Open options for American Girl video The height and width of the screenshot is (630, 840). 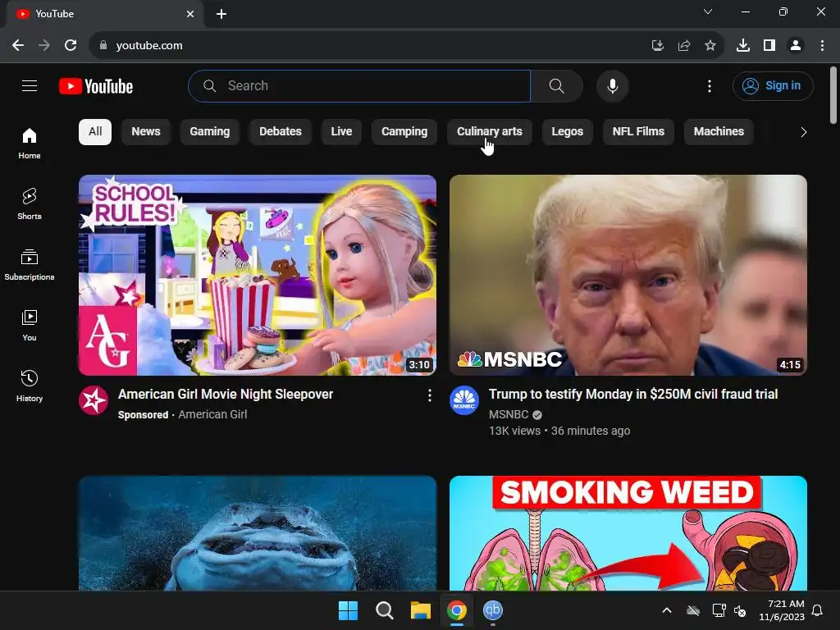(429, 395)
